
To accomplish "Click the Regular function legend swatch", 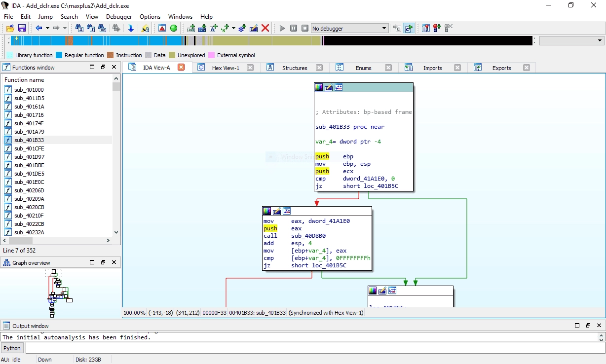I will point(59,55).
